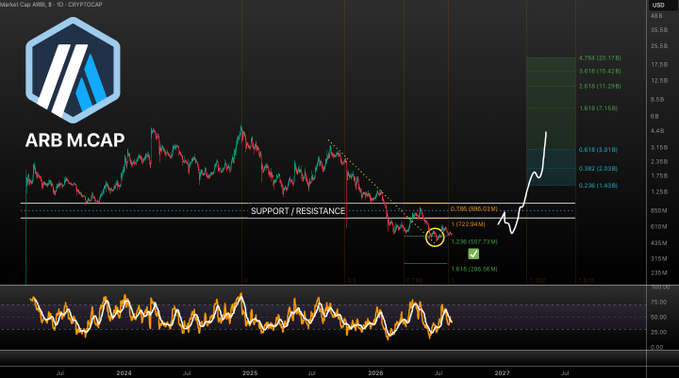Screen dimensions: 679x378
Task: Click the 1.25B price axis label
Action: pos(659,191)
